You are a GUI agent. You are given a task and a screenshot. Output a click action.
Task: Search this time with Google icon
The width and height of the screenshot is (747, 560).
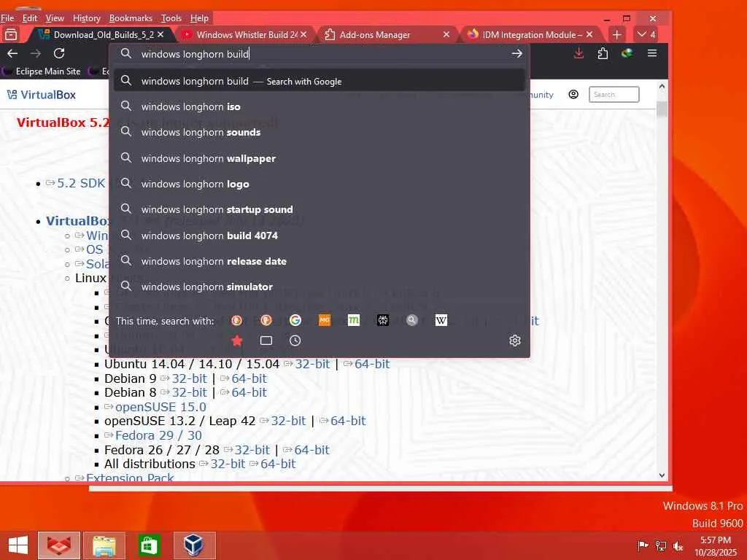click(295, 321)
